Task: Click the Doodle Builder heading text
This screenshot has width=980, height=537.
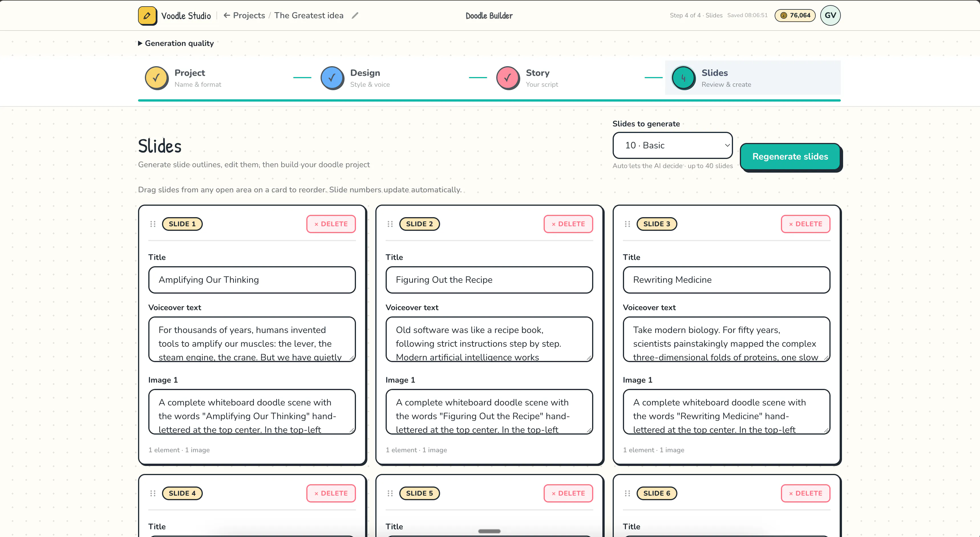Action: (x=489, y=16)
